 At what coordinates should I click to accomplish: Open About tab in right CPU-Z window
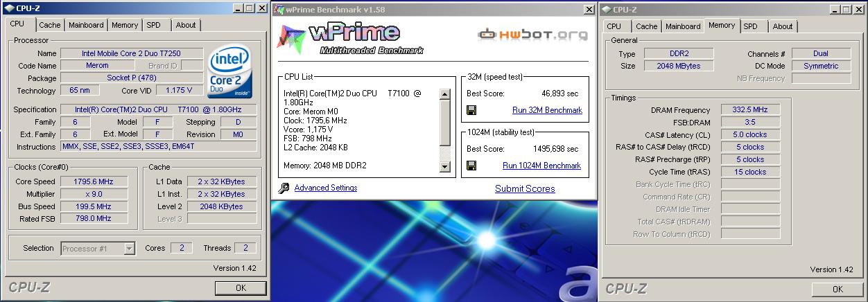(783, 26)
